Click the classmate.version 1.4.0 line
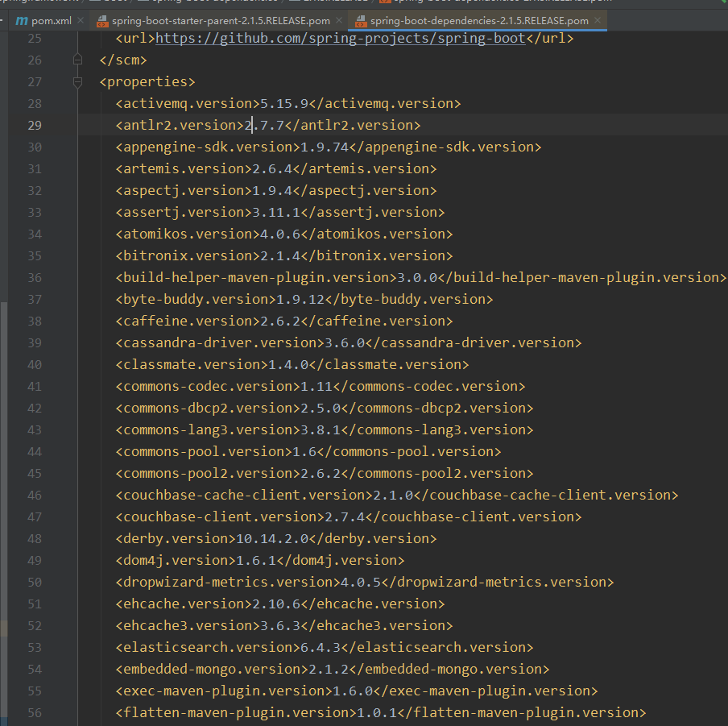728x726 pixels. pos(292,365)
